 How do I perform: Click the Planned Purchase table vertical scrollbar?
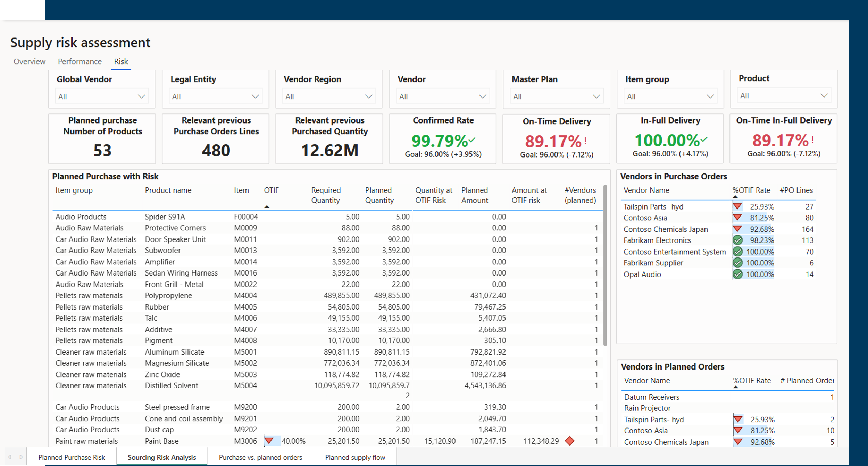[x=605, y=265]
